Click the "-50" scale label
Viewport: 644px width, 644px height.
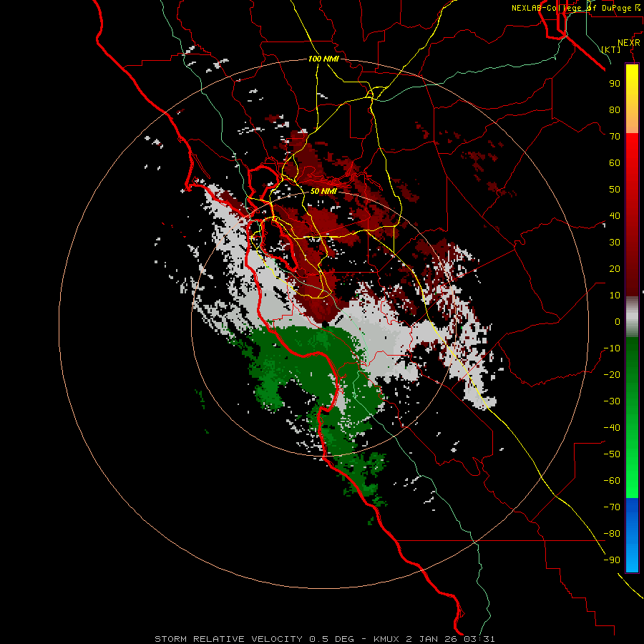click(x=612, y=454)
